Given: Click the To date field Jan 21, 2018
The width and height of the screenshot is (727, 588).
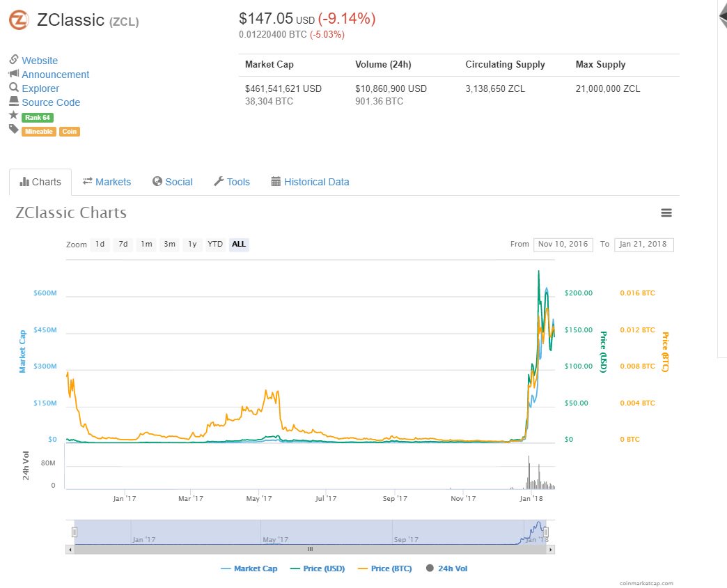Looking at the screenshot, I should 643,245.
